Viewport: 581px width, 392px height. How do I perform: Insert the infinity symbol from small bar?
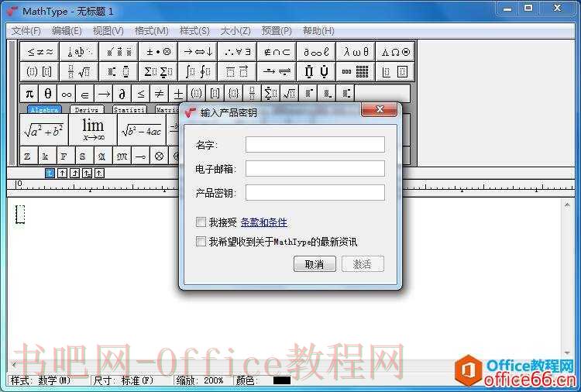(67, 94)
